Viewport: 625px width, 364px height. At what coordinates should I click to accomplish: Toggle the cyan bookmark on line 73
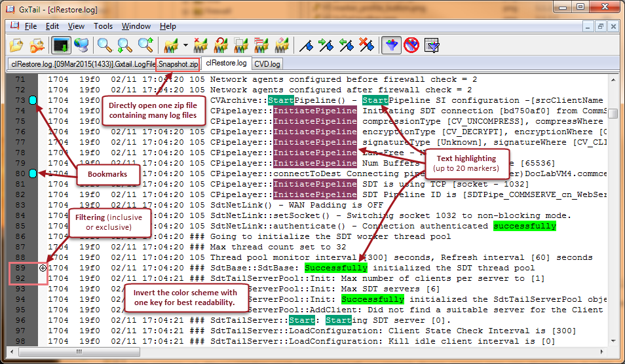33,100
